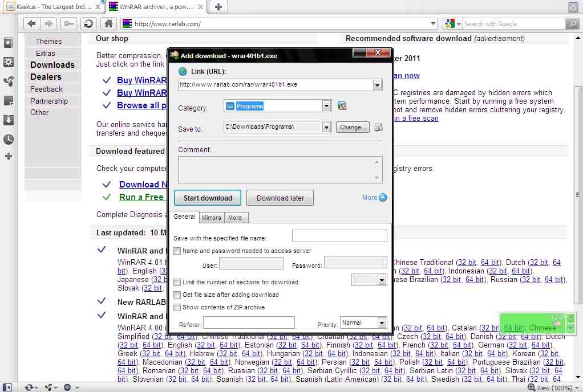This screenshot has width=583, height=392.
Task: Click into the Link (URL) field
Action: pos(275,85)
